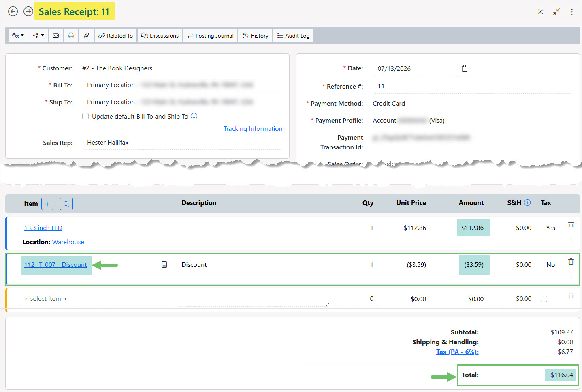
Task: Enable Update default Bill To and Ship To
Action: pyautogui.click(x=85, y=116)
